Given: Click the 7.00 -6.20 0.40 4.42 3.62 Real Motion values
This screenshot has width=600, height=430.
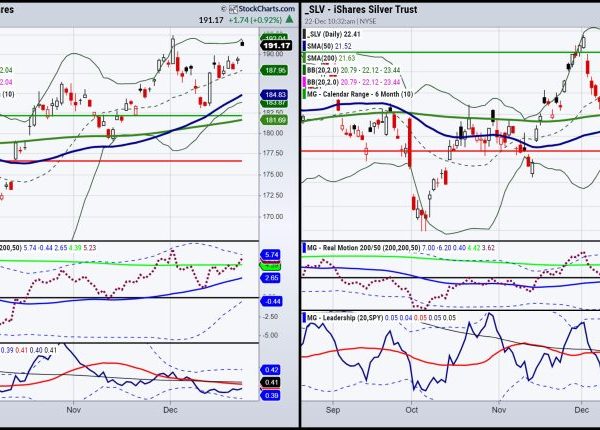Looking at the screenshot, I should tap(458, 248).
